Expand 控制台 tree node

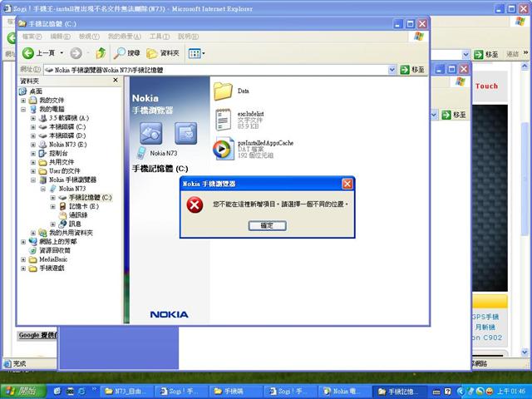(33, 153)
